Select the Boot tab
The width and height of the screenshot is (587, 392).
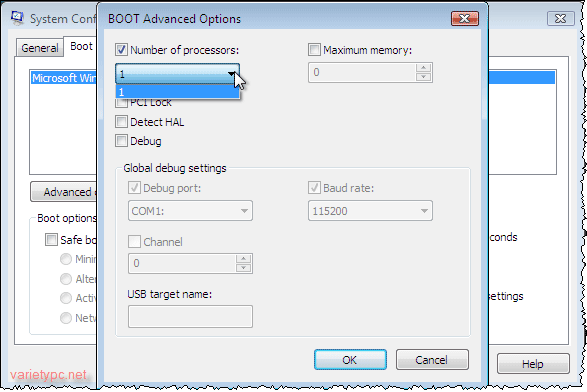(81, 46)
